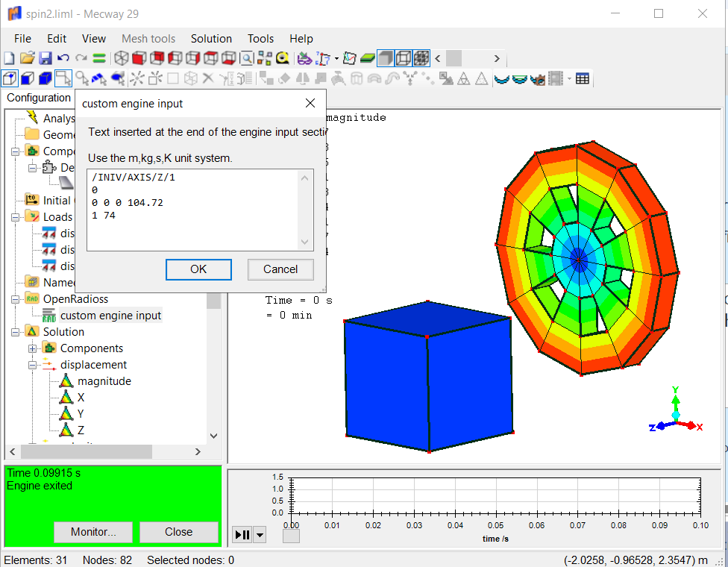
Task: Collapse the displacement tree node
Action: 33,365
